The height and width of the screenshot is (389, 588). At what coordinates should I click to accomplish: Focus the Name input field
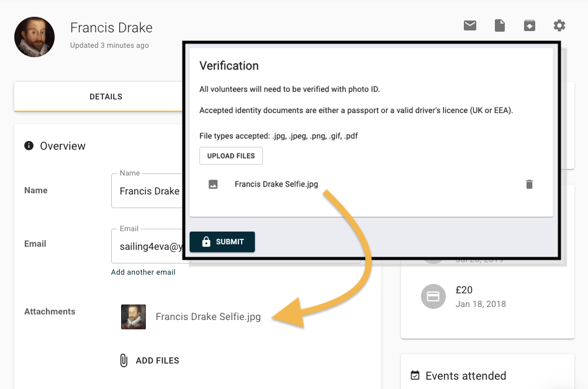point(147,191)
